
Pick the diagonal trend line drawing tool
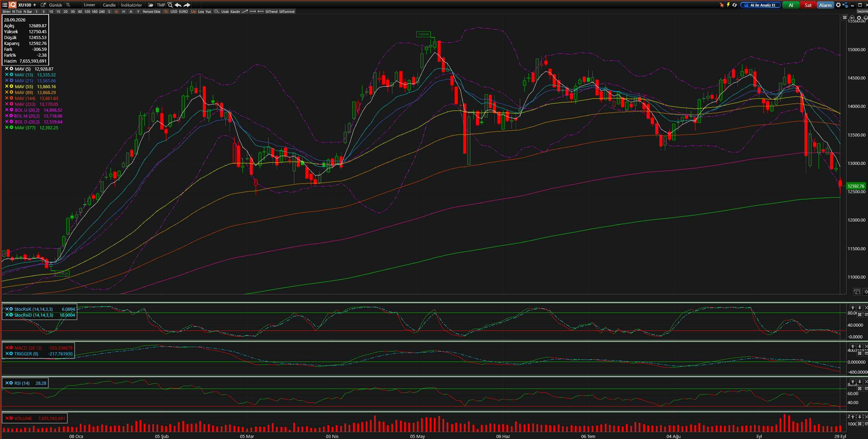tap(245, 11)
